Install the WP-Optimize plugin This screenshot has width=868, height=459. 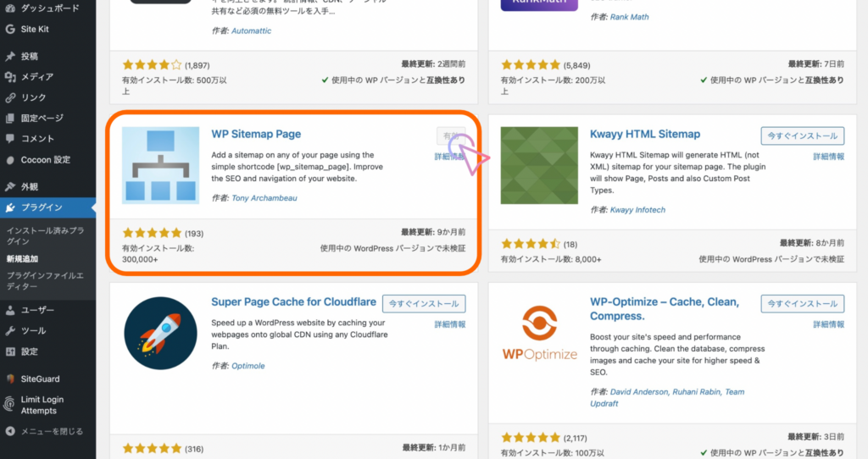803,303
